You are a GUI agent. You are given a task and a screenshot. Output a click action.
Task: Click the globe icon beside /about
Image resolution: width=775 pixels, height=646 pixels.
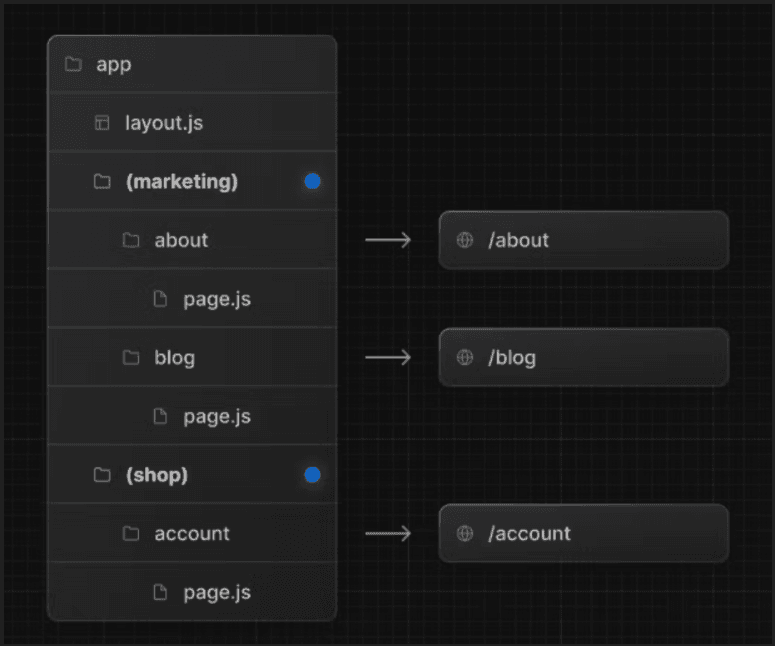click(464, 240)
